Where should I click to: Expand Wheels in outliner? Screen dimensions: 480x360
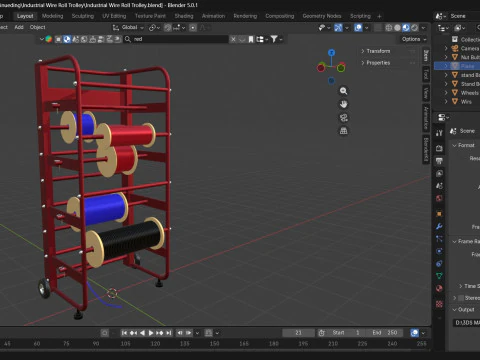[446, 93]
